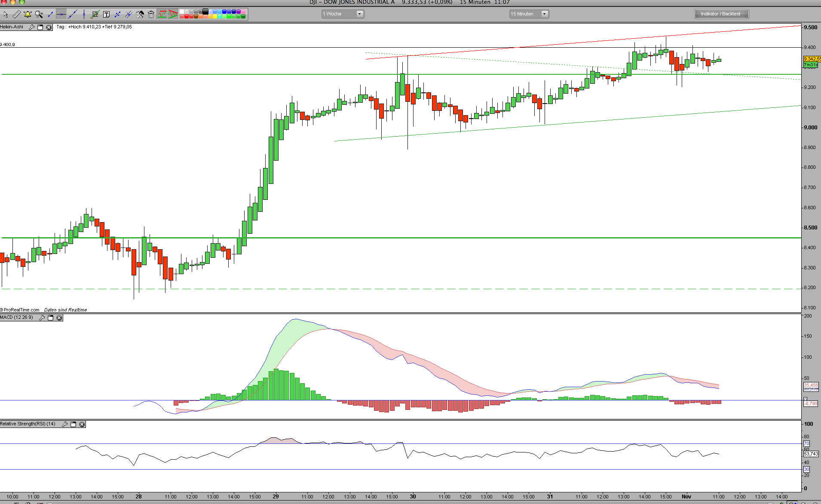Remove the Heikin-Ashi price panel
The width and height of the screenshot is (821, 504).
tap(49, 27)
